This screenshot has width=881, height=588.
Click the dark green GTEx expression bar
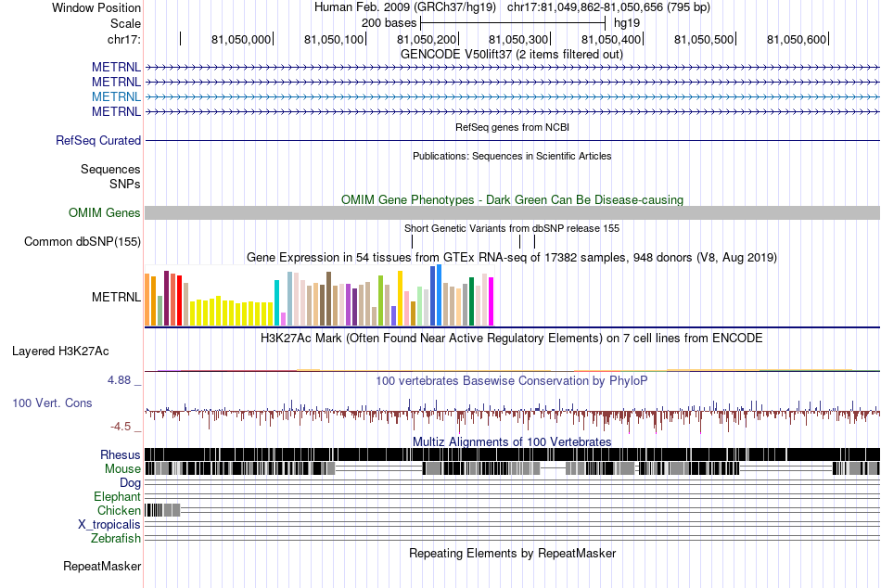[471, 301]
